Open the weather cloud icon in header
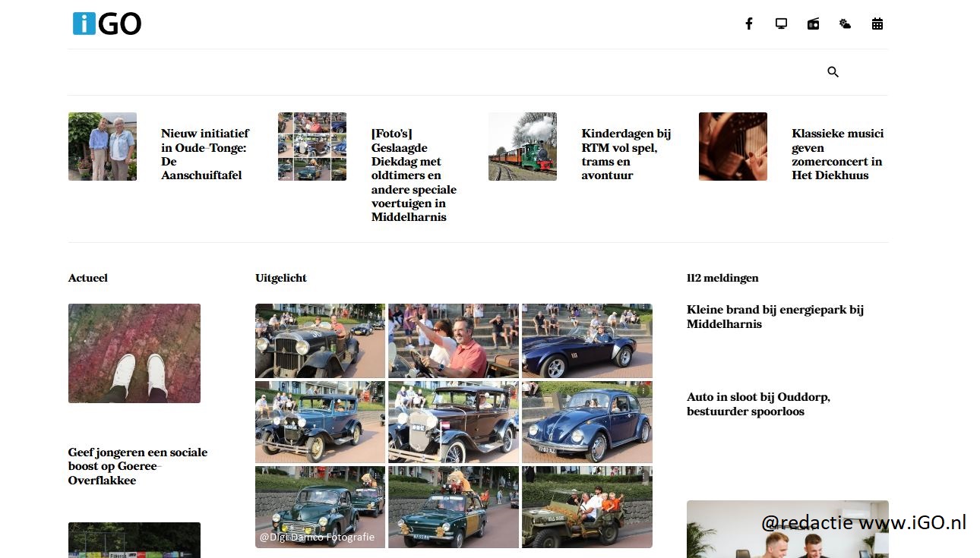This screenshot has height=558, width=980. click(845, 24)
